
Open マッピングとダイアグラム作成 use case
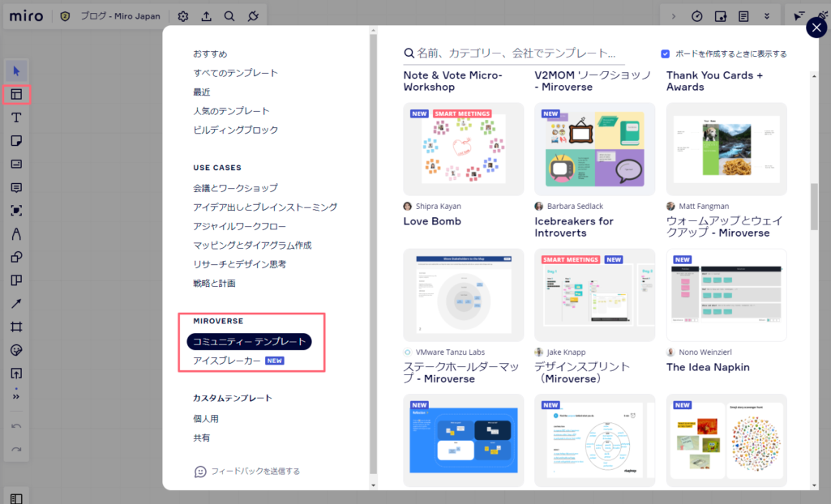tap(252, 246)
